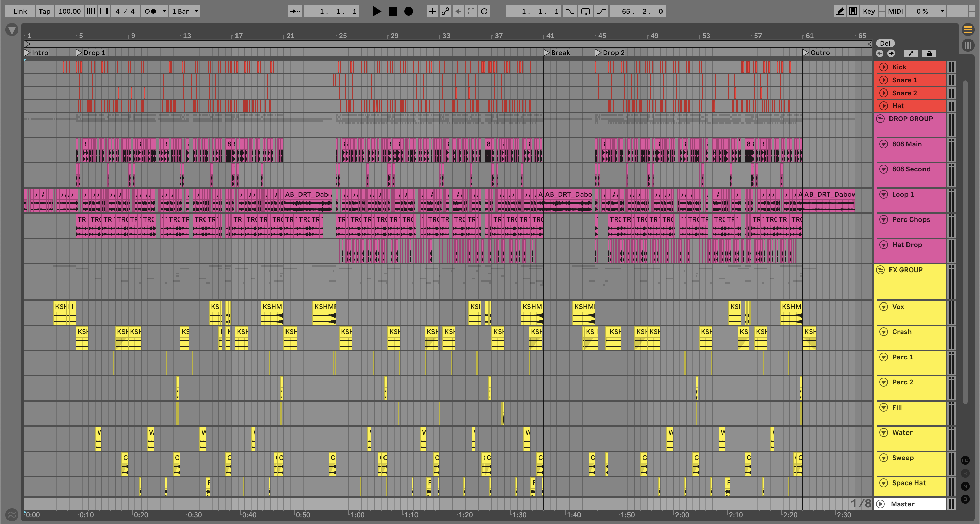Switch to Session View selector
Viewport: 980px width, 524px height.
click(x=968, y=46)
